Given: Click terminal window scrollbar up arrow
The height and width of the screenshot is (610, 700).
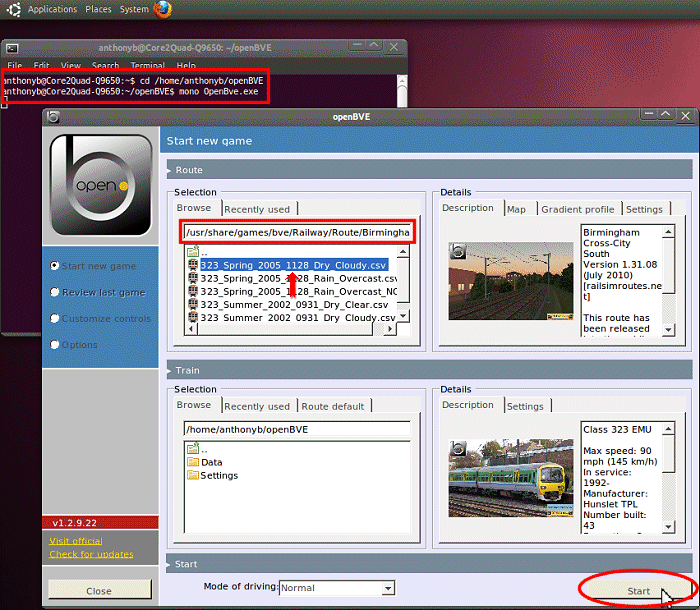Looking at the screenshot, I should 402,81.
